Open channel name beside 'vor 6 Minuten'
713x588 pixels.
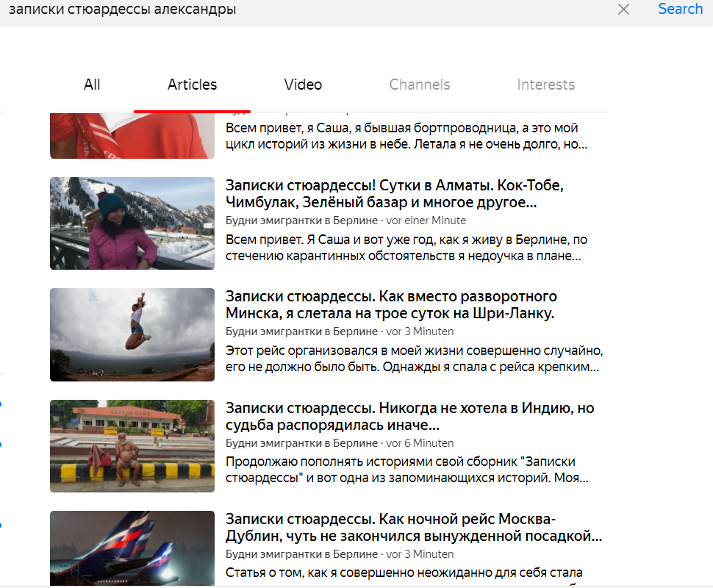click(301, 443)
